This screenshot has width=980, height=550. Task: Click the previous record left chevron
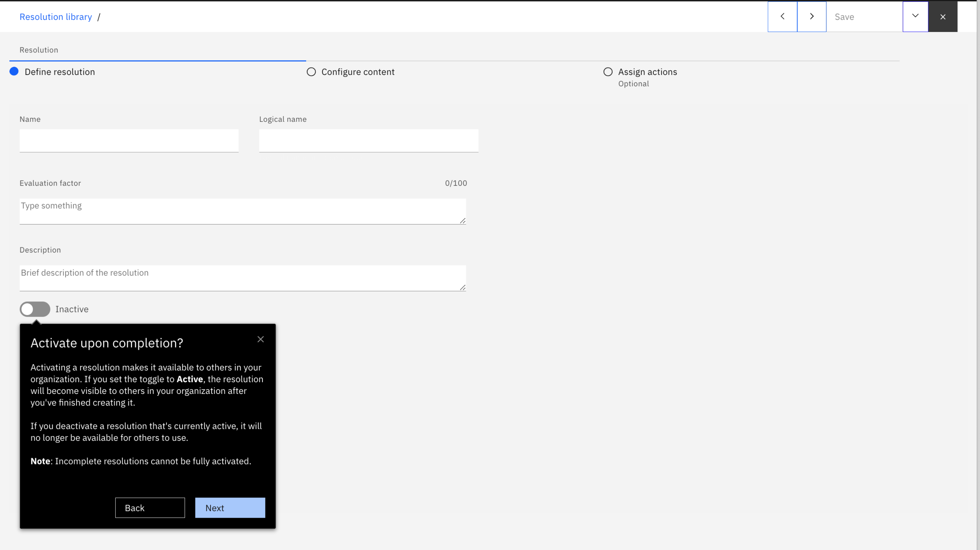tap(782, 16)
